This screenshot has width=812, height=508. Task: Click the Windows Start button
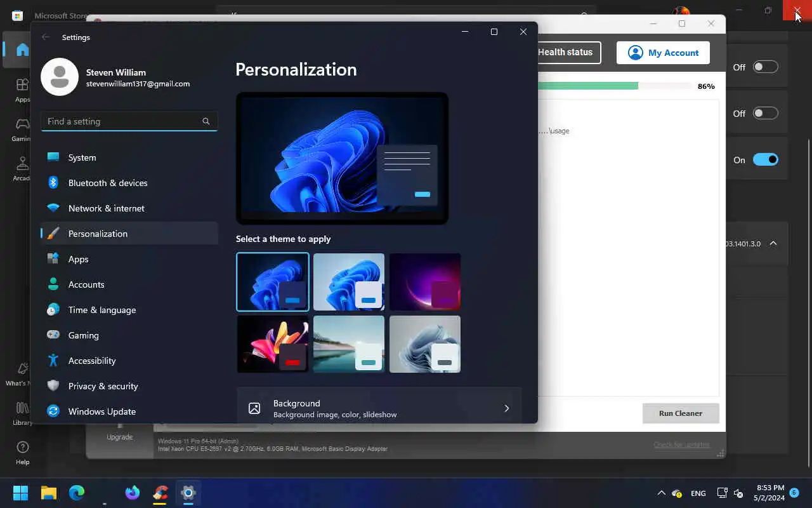(20, 493)
